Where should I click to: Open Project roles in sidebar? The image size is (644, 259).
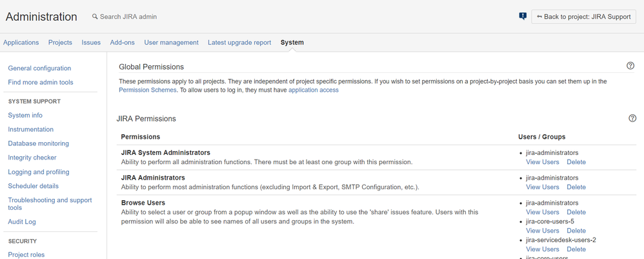coord(26,254)
